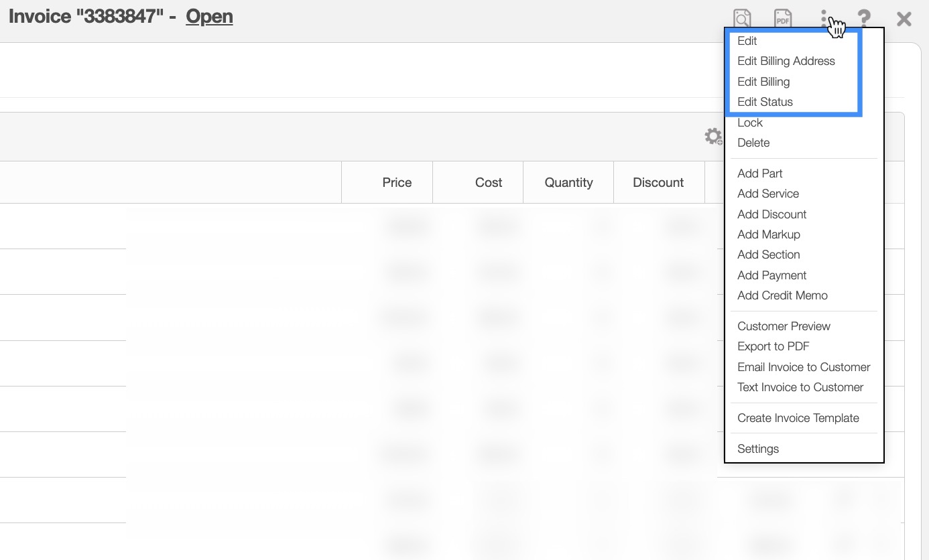Click the invoice preview magnifier icon
This screenshot has width=929, height=560.
742,18
